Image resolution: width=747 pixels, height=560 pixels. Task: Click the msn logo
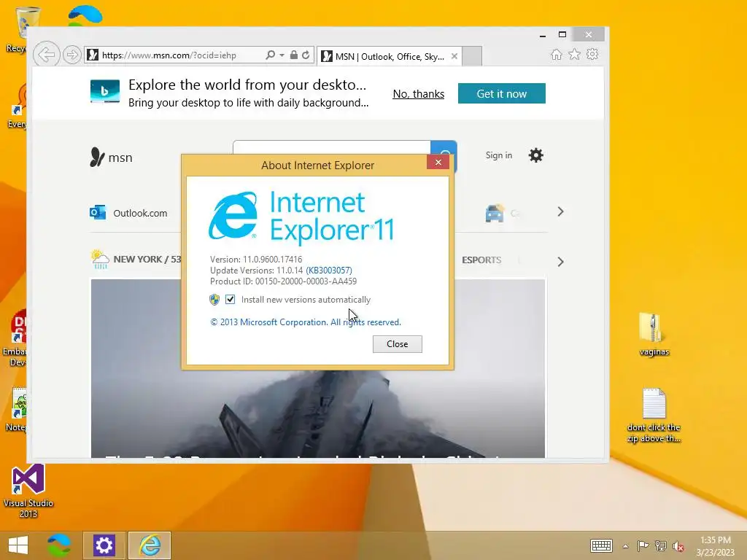[111, 157]
